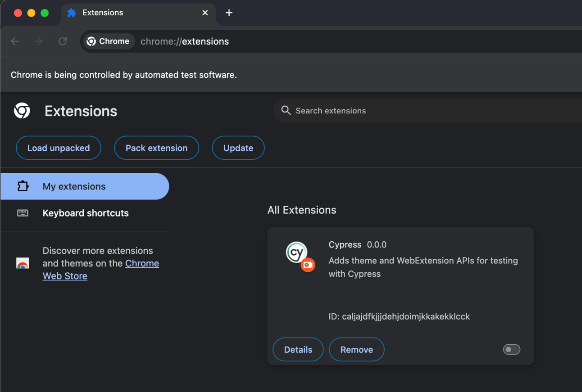Click the Update button
The width and height of the screenshot is (582, 392).
(238, 148)
